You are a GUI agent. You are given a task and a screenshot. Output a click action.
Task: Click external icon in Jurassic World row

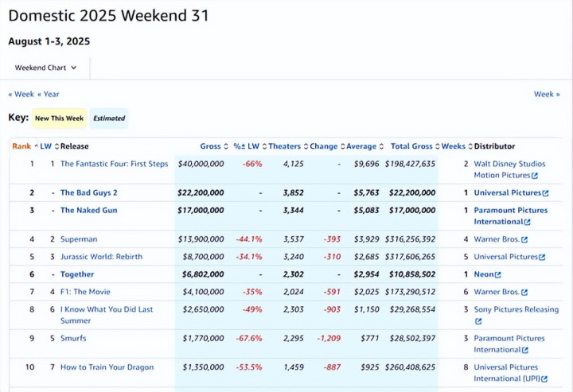(542, 258)
